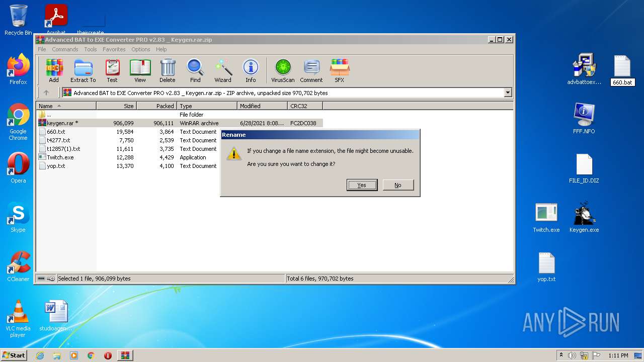644x362 pixels.
Task: Expand the archive path dropdown arrow
Action: [x=508, y=93]
